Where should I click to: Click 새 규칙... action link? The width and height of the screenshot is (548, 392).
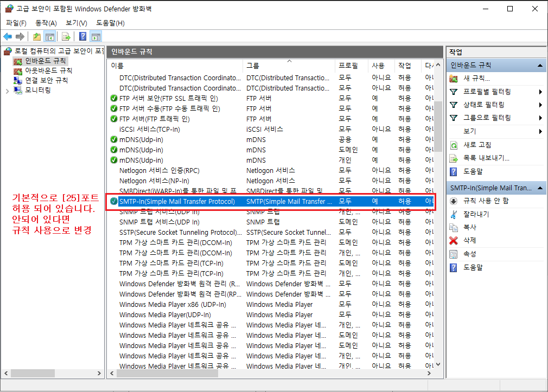tap(476, 79)
